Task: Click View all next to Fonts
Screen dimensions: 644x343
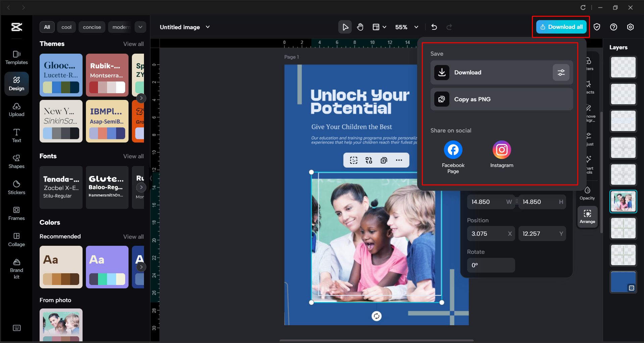Action: pyautogui.click(x=133, y=156)
